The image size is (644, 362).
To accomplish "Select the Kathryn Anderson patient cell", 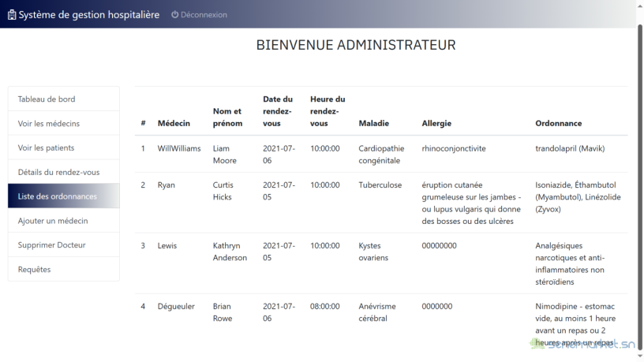I will click(x=230, y=252).
